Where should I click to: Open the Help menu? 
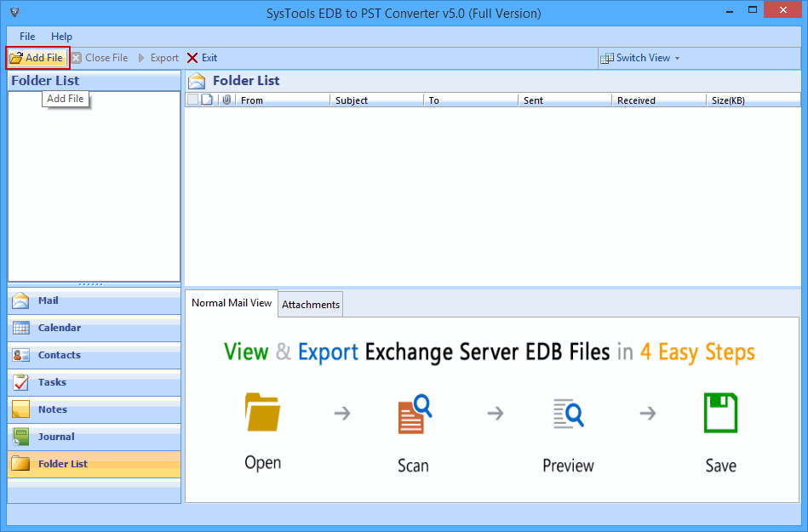click(61, 37)
